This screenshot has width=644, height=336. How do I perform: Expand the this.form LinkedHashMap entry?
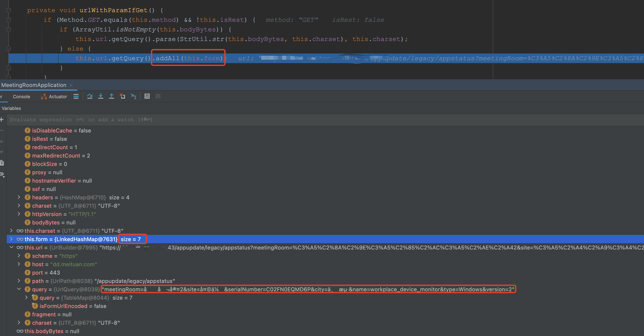click(11, 239)
